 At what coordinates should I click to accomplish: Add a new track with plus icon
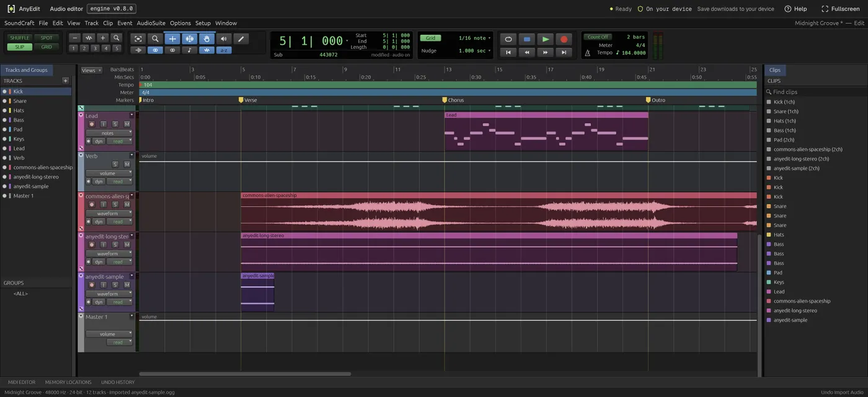(x=66, y=81)
